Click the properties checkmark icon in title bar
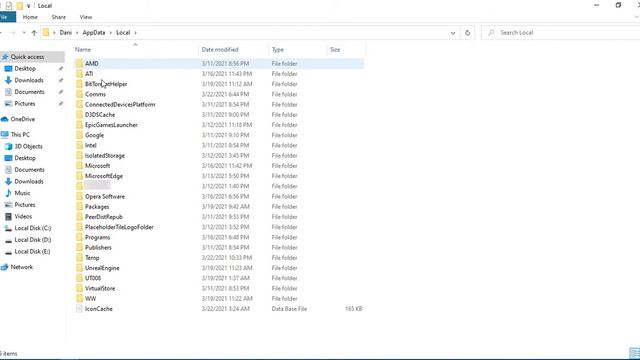The image size is (640, 360). pos(9,6)
